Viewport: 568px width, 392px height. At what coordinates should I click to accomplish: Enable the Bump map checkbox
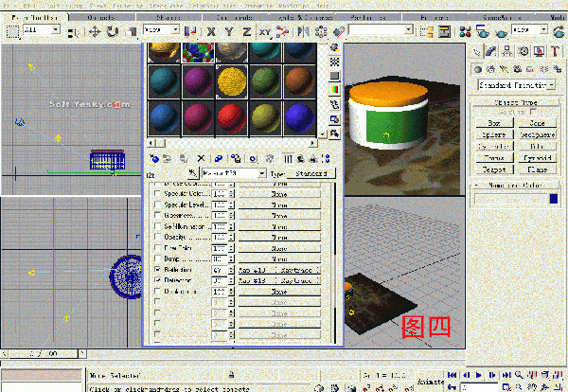coord(157,258)
